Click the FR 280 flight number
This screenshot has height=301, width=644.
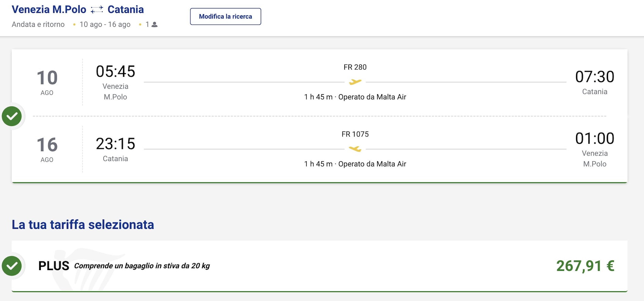355,67
